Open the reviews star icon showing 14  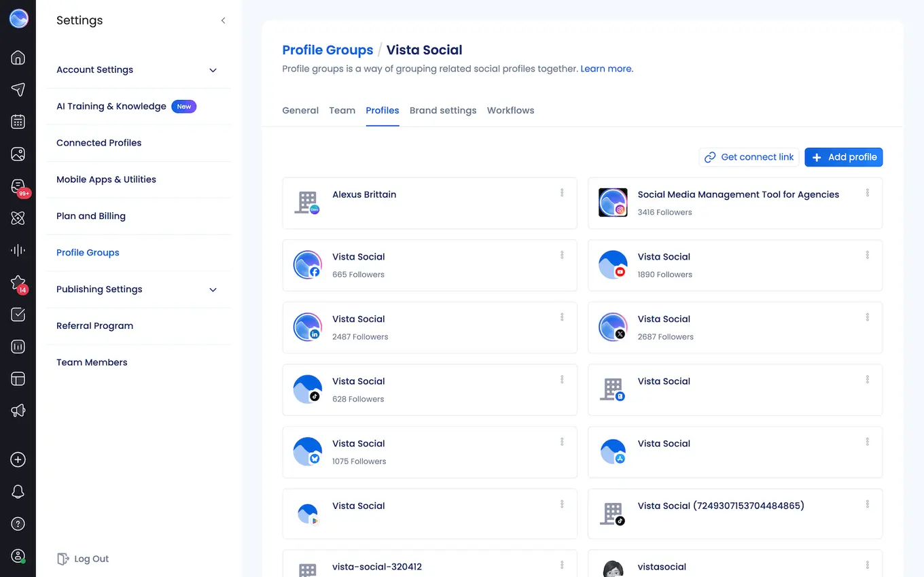[18, 282]
